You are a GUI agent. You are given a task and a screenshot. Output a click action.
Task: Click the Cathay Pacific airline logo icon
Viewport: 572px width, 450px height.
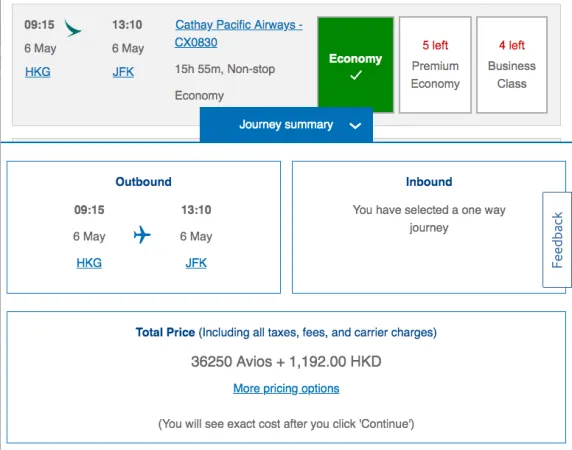pyautogui.click(x=73, y=28)
